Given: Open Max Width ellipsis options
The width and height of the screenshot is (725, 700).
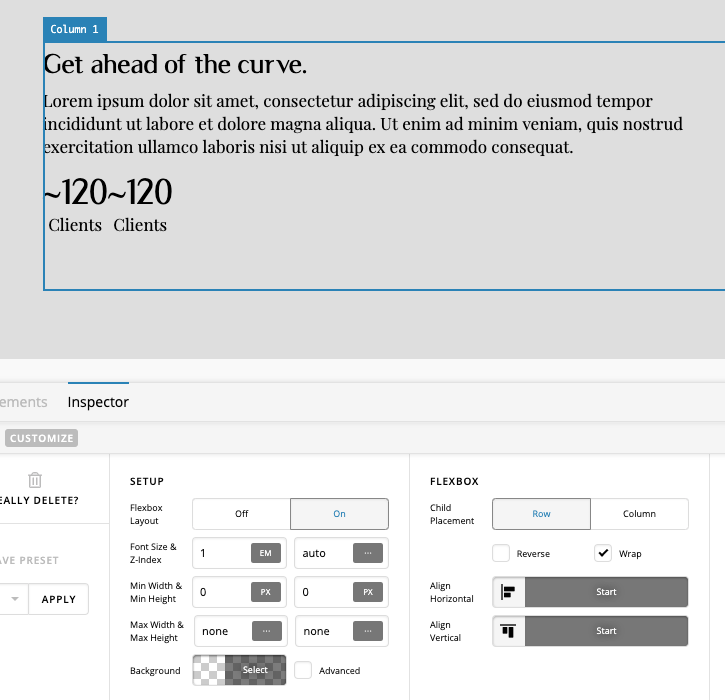Looking at the screenshot, I should (x=265, y=631).
